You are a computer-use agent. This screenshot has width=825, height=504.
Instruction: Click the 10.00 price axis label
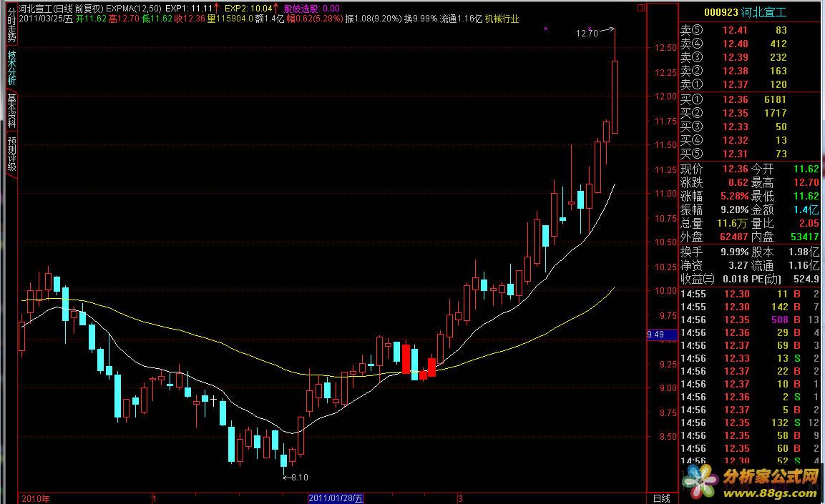point(665,291)
